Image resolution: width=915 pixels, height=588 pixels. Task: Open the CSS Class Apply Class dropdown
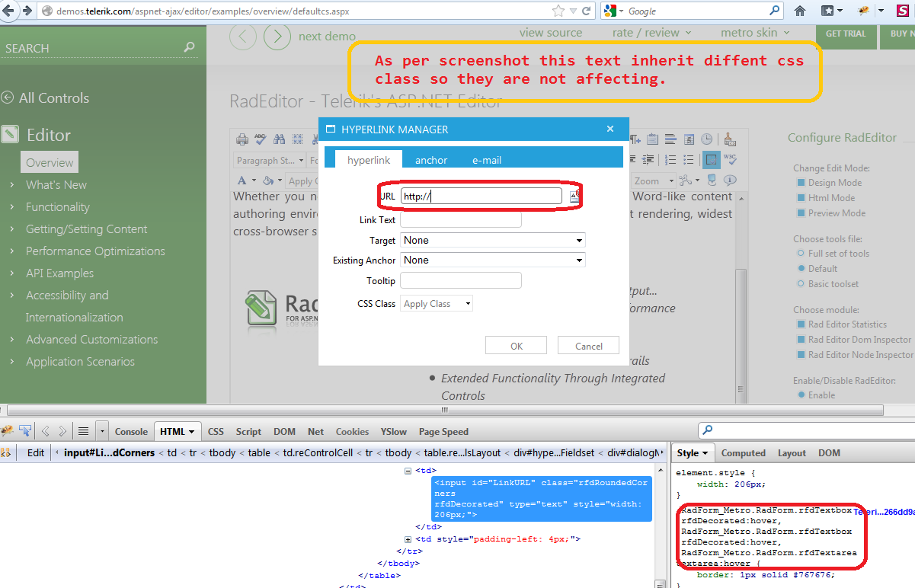click(x=437, y=303)
